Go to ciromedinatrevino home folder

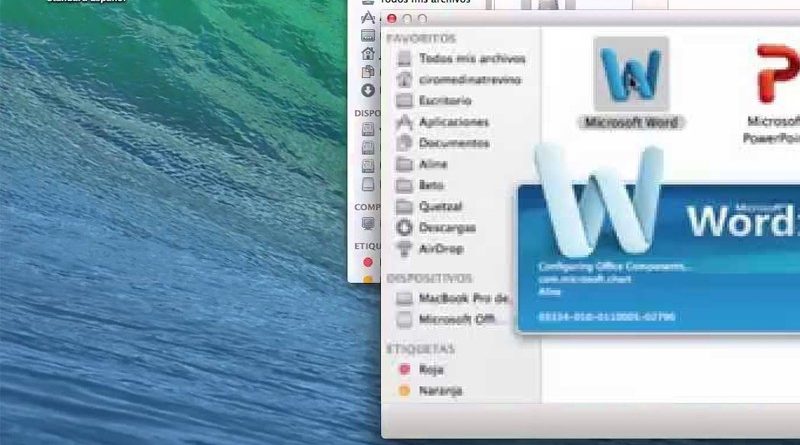(456, 80)
